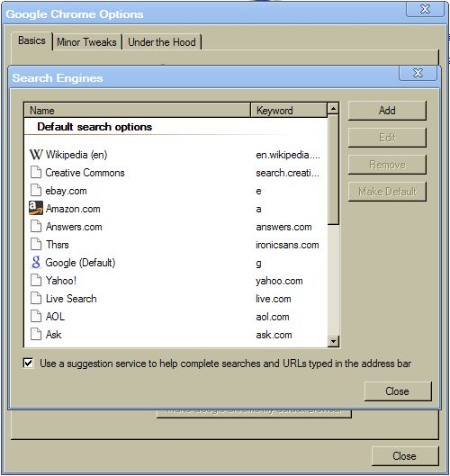Click the aol.com keyword cell
This screenshot has height=476, width=450.
pyautogui.click(x=273, y=317)
